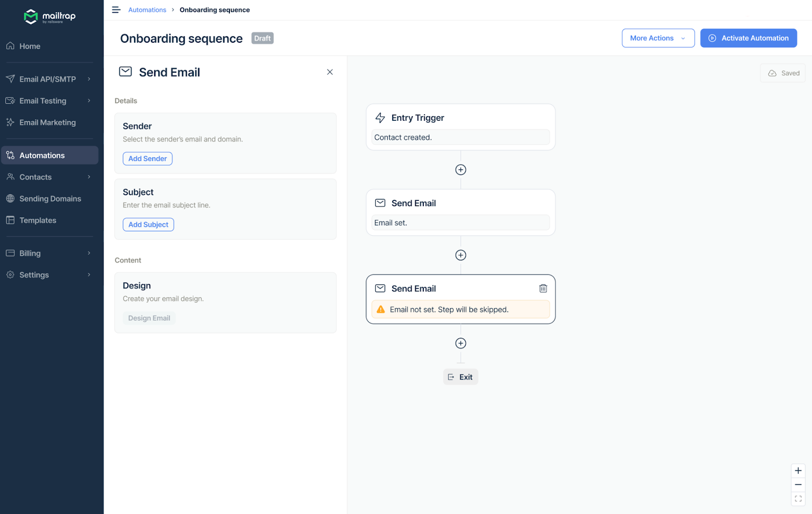Open the Email Testing section
Screen dimensions: 812x514
[x=43, y=100]
